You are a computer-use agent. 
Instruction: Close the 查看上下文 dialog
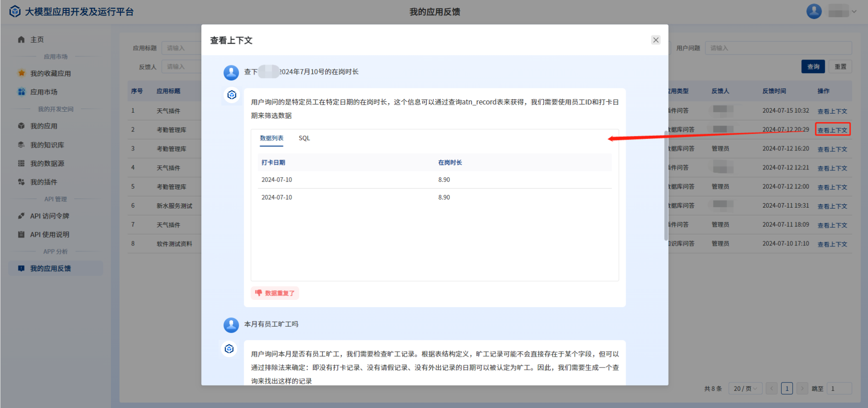pyautogui.click(x=655, y=40)
